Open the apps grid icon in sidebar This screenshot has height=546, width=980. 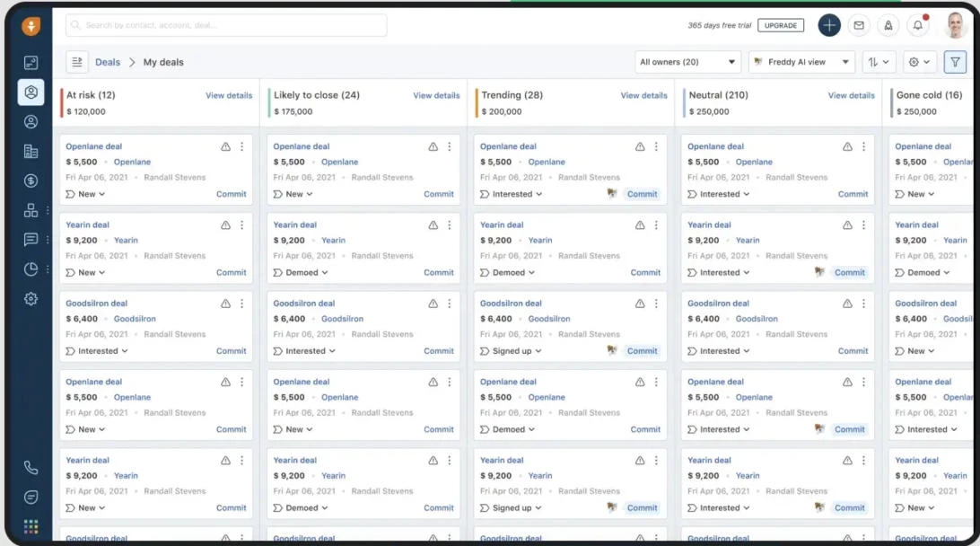[31, 526]
